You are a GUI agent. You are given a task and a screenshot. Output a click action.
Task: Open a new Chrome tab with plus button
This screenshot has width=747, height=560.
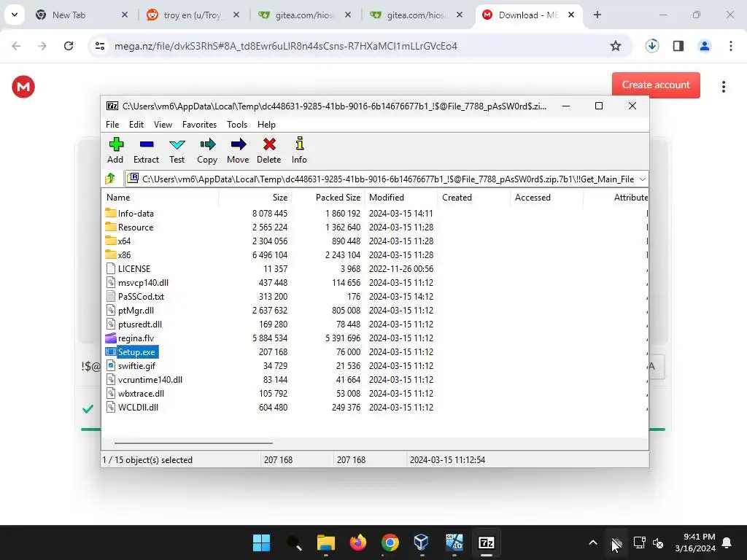click(x=597, y=15)
